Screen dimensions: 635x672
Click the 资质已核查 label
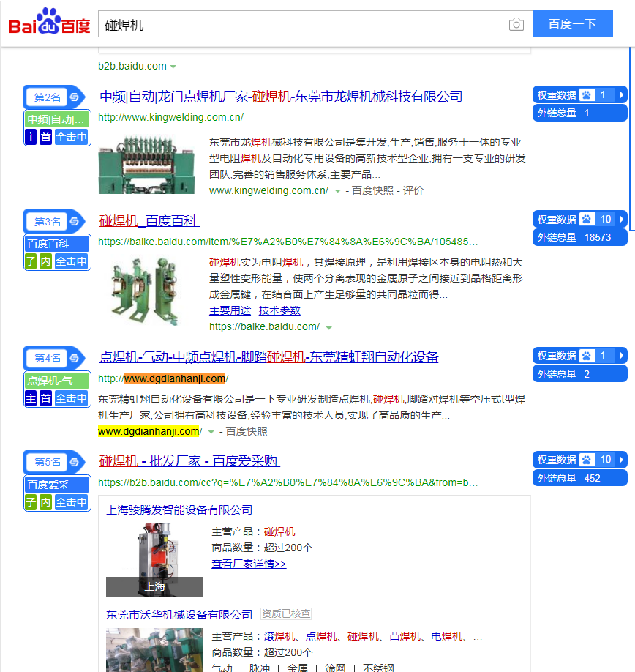pos(286,613)
